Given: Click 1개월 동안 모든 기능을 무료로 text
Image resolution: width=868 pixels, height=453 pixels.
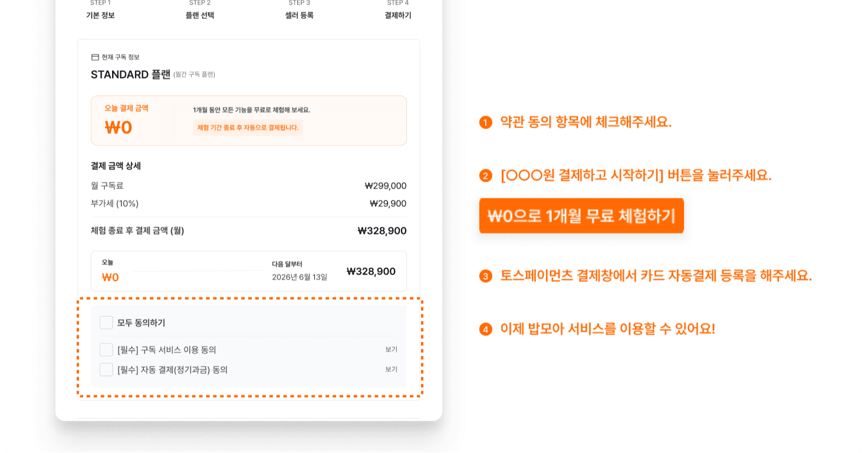Looking at the screenshot, I should pos(252,110).
